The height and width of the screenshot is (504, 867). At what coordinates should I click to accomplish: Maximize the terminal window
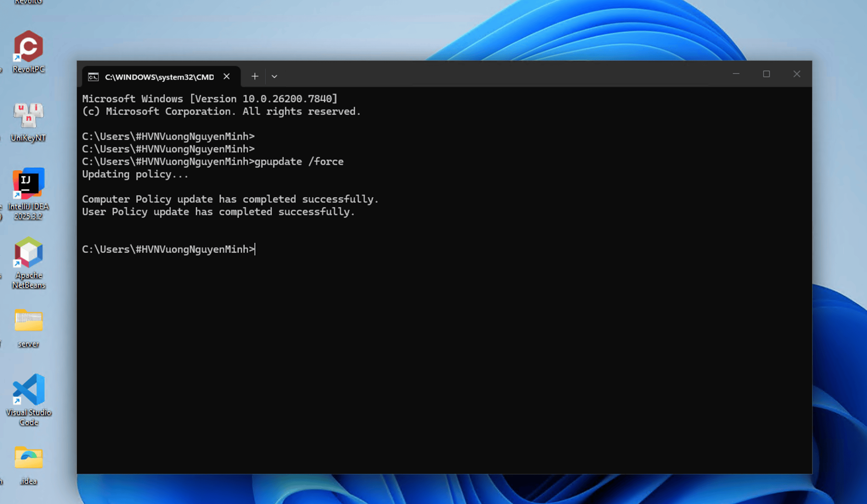pyautogui.click(x=766, y=74)
